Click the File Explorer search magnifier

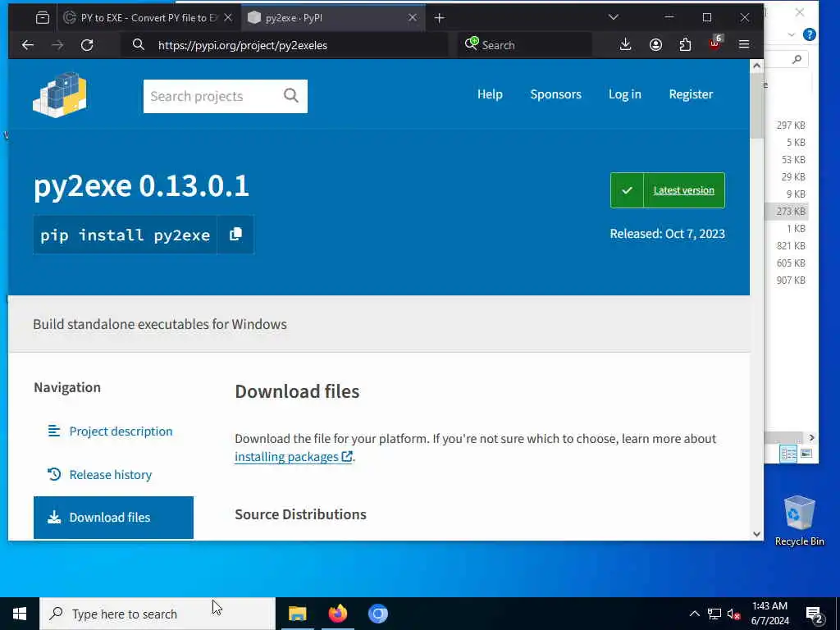(x=797, y=59)
